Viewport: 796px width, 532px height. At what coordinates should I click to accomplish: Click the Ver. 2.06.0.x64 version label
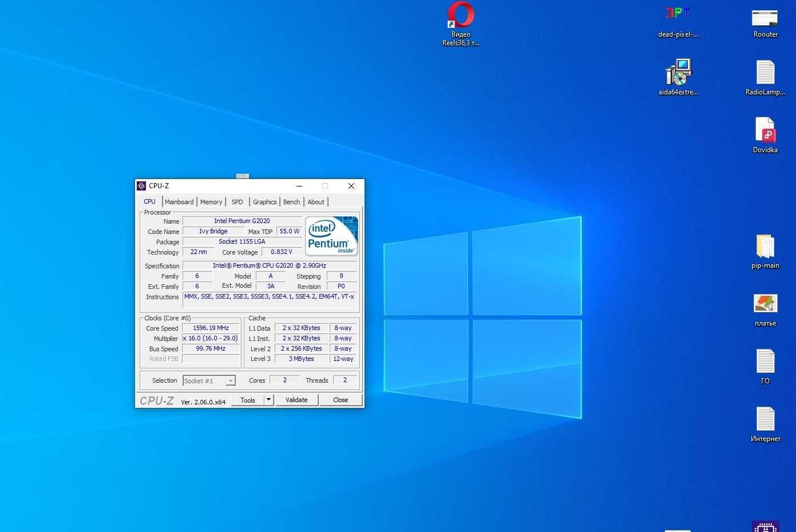(x=203, y=402)
